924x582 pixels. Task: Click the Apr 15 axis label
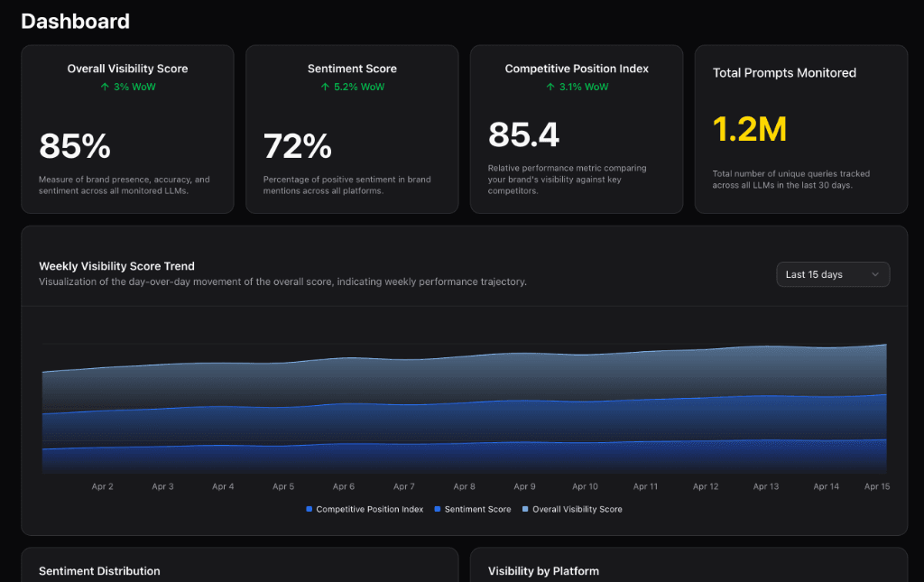pos(876,486)
